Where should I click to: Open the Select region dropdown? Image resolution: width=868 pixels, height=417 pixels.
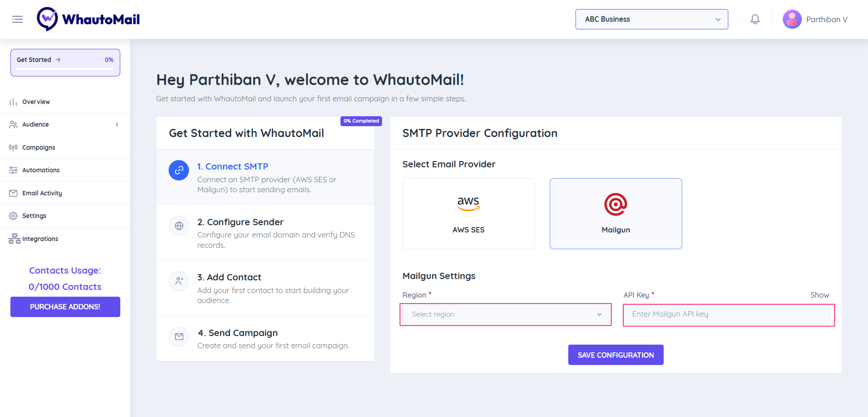pyautogui.click(x=505, y=314)
